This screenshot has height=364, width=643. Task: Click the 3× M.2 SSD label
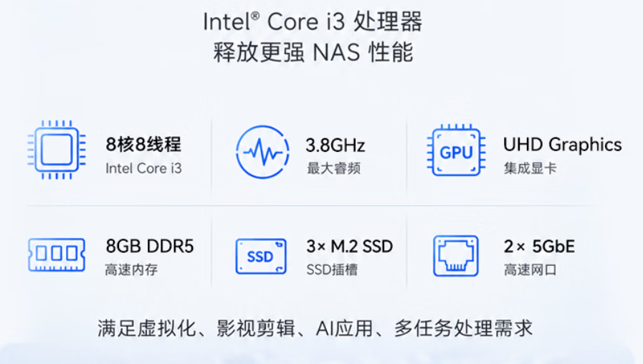tap(349, 246)
